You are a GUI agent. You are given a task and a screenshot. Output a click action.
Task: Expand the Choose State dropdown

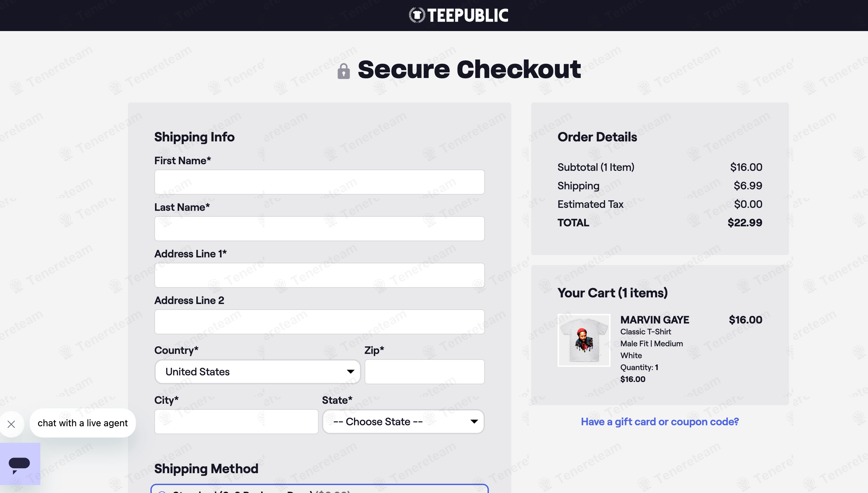coord(403,422)
